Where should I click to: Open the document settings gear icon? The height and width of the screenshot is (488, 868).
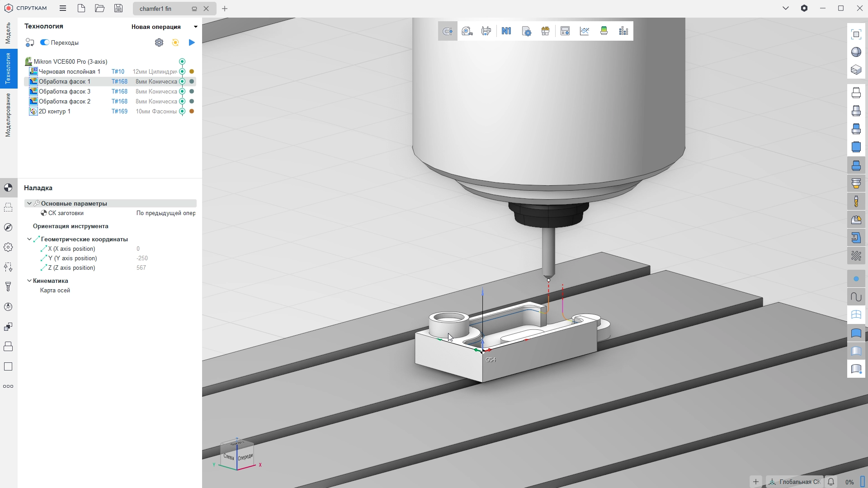(526, 31)
